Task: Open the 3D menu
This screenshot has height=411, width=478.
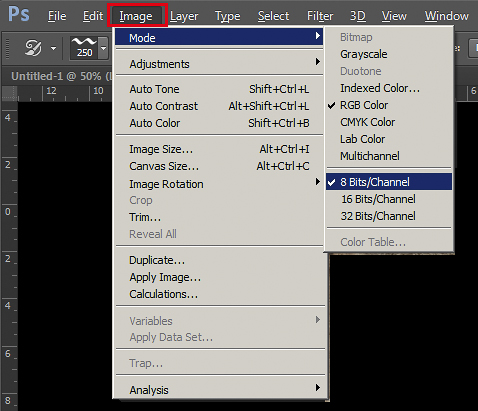Action: [x=358, y=16]
